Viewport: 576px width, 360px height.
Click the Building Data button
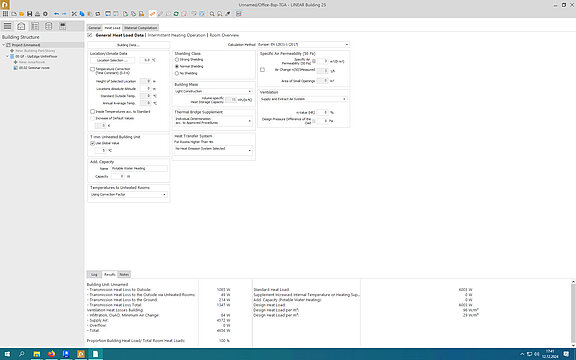(x=129, y=45)
